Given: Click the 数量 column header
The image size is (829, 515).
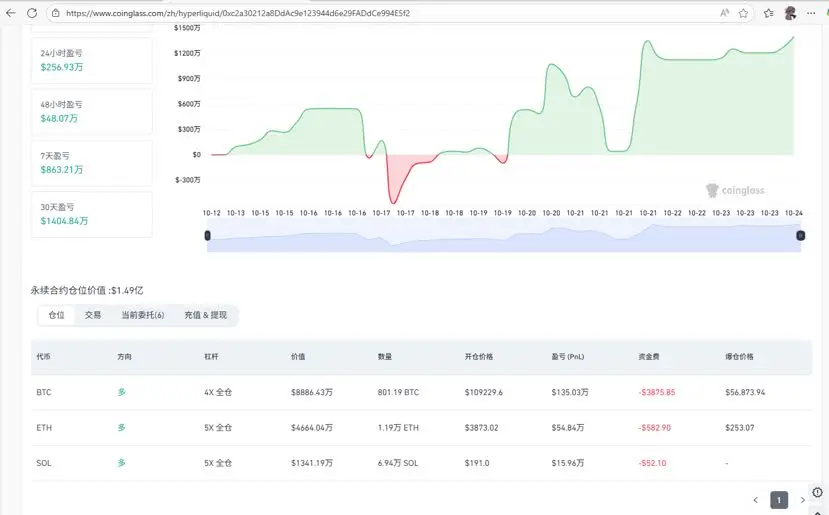Looking at the screenshot, I should [385, 357].
